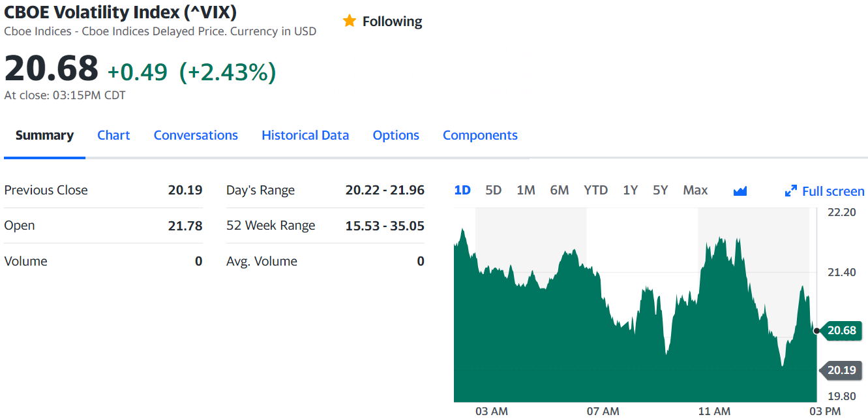View the Components tab
The height and width of the screenshot is (419, 868).
(x=480, y=135)
